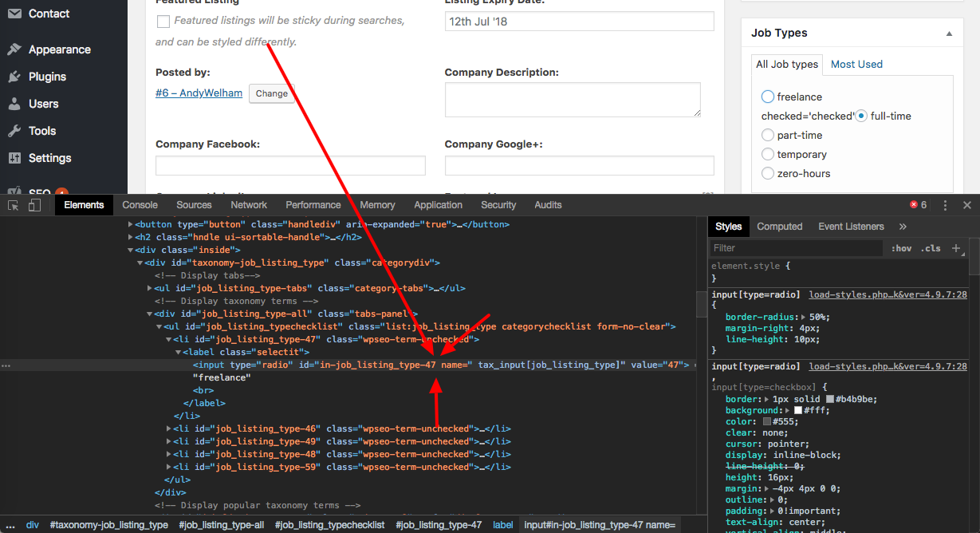Screen dimensions: 980x533
Task: Select the freelance job type radio
Action: point(768,97)
